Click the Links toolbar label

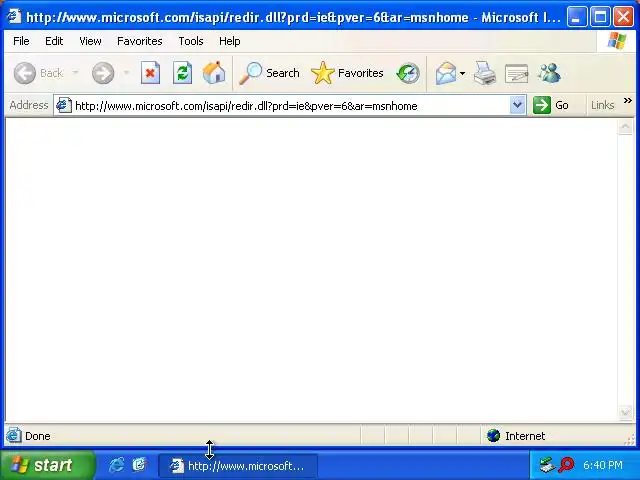602,105
